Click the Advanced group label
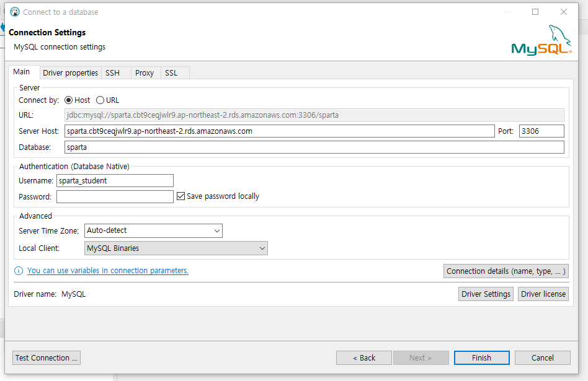The image size is (588, 381). pyautogui.click(x=35, y=216)
